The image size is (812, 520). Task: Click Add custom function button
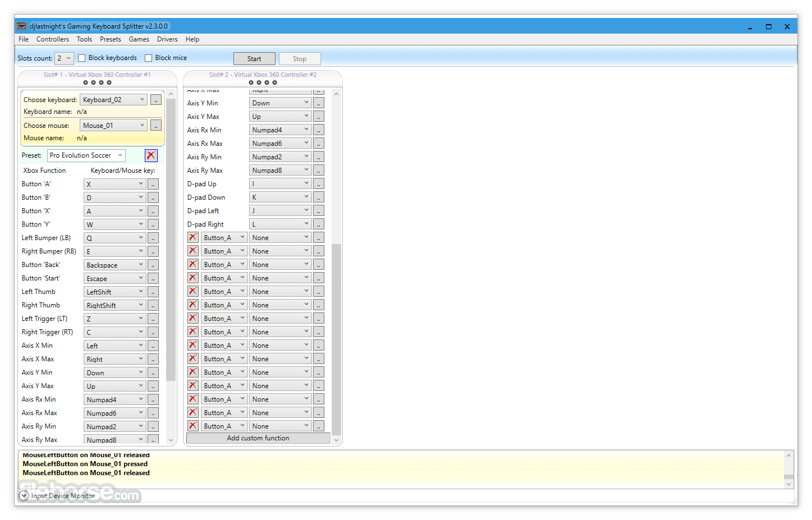(x=258, y=438)
